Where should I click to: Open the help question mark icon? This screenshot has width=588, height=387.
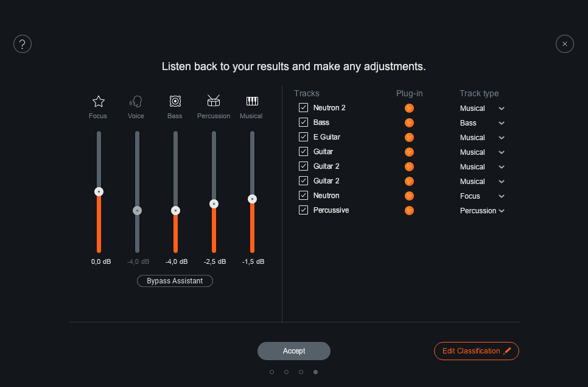pos(23,44)
